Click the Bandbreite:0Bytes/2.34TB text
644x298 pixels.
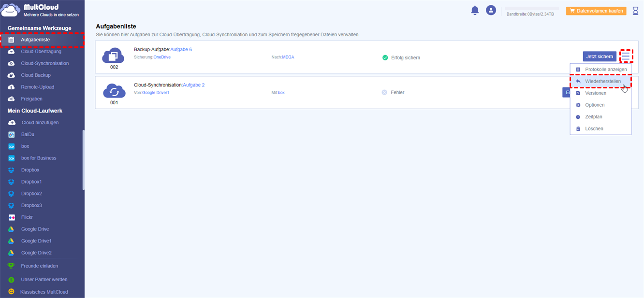[530, 14]
